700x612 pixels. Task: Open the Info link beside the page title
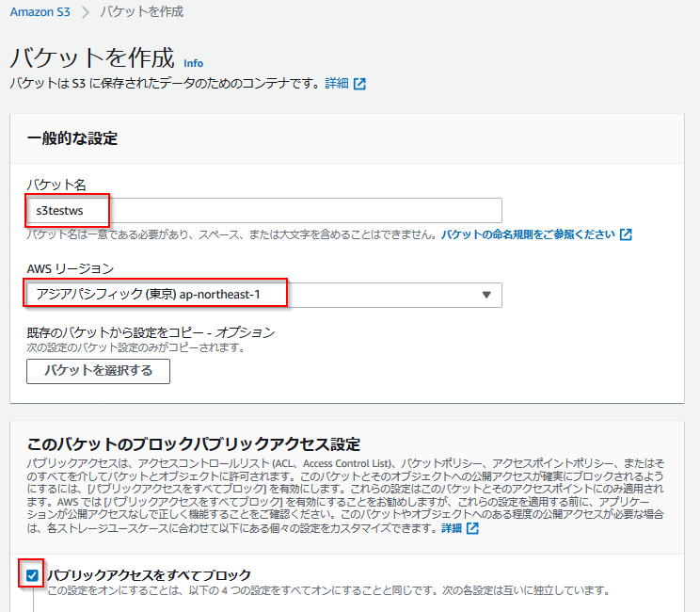coord(193,63)
